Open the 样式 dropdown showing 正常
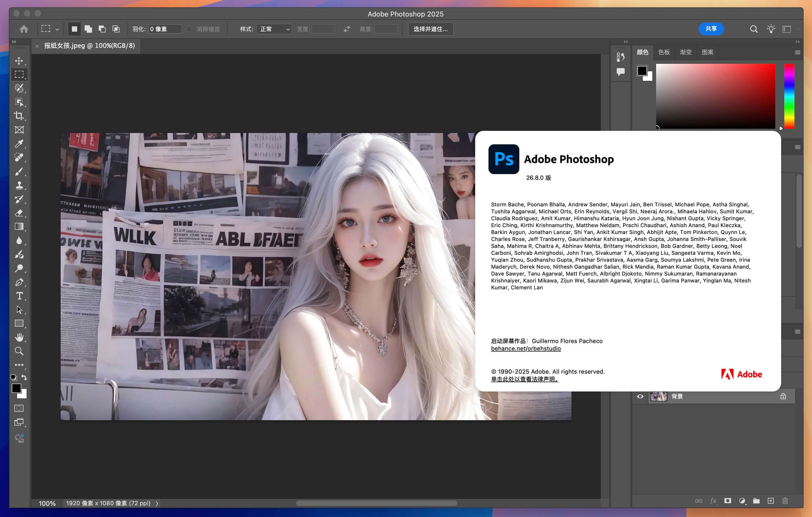Image resolution: width=812 pixels, height=517 pixels. [274, 29]
